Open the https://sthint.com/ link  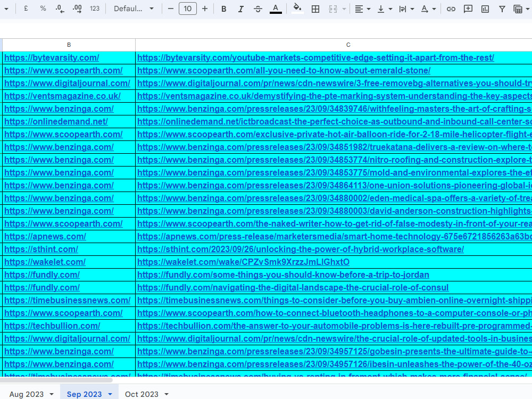[x=41, y=250]
